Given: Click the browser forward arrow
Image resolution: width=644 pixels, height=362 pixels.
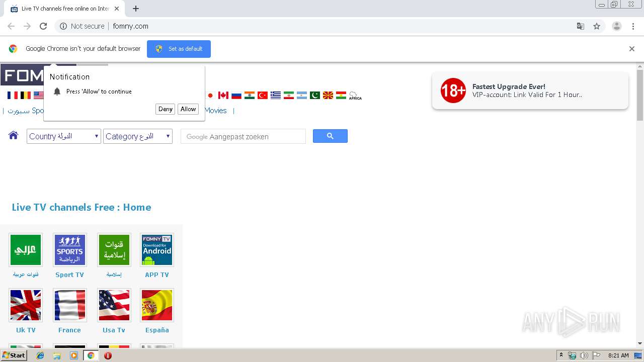Looking at the screenshot, I should pos(27,26).
